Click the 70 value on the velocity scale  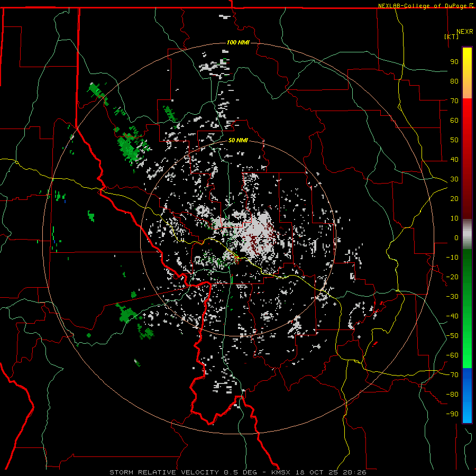(x=454, y=101)
